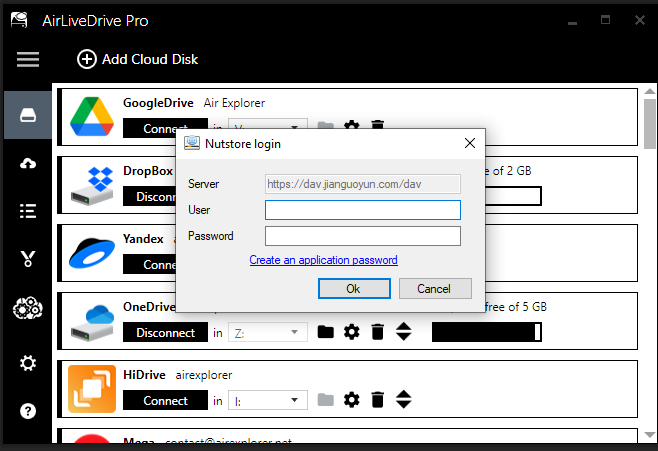This screenshot has height=451, width=658.
Task: Click the Add Cloud Disk plus icon
Action: point(86,59)
